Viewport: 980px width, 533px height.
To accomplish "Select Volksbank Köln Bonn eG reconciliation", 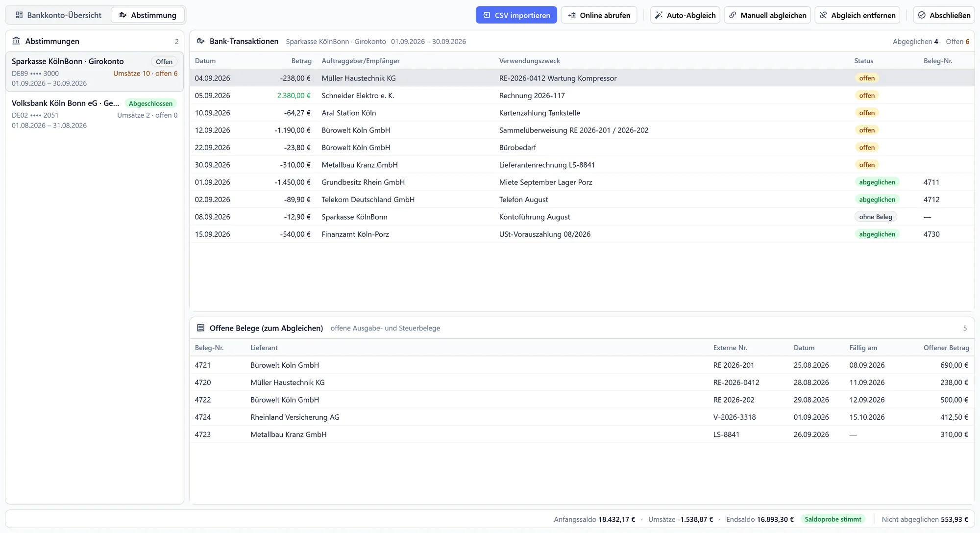I will (x=95, y=114).
